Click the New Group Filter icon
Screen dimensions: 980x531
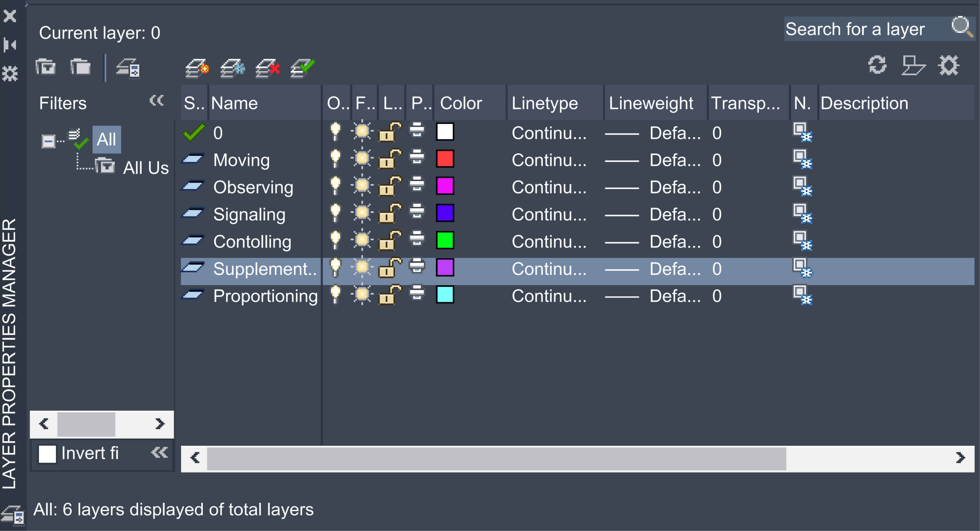[80, 67]
